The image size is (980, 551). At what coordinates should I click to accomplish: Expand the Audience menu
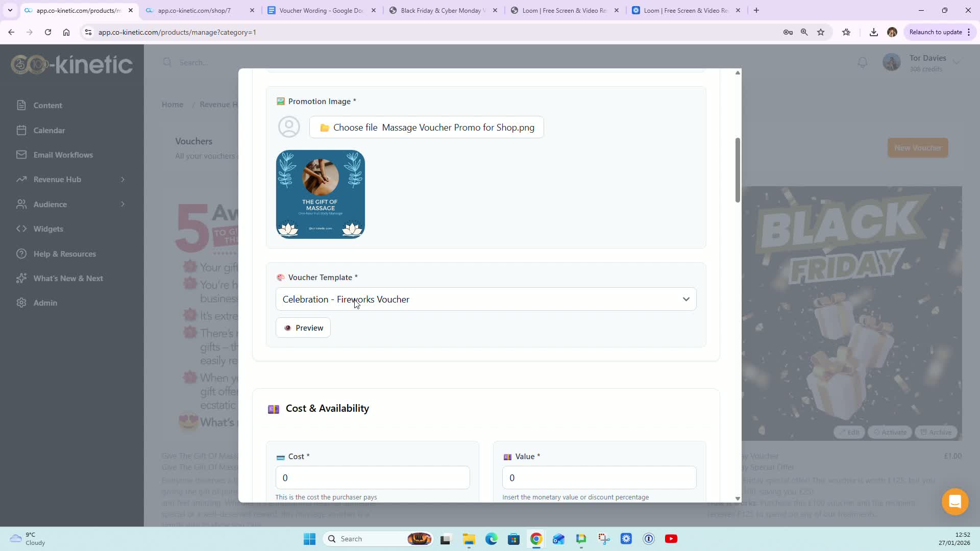coord(70,205)
